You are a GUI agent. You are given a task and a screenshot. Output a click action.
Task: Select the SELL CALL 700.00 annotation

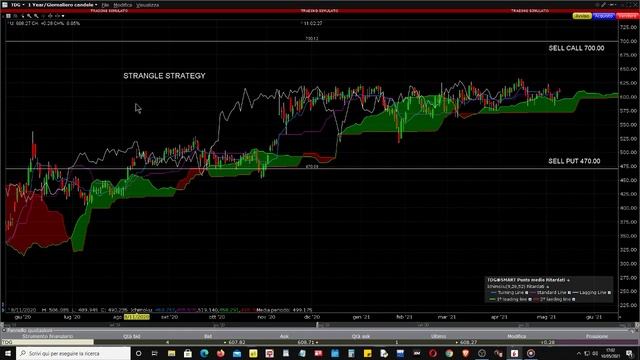point(576,48)
